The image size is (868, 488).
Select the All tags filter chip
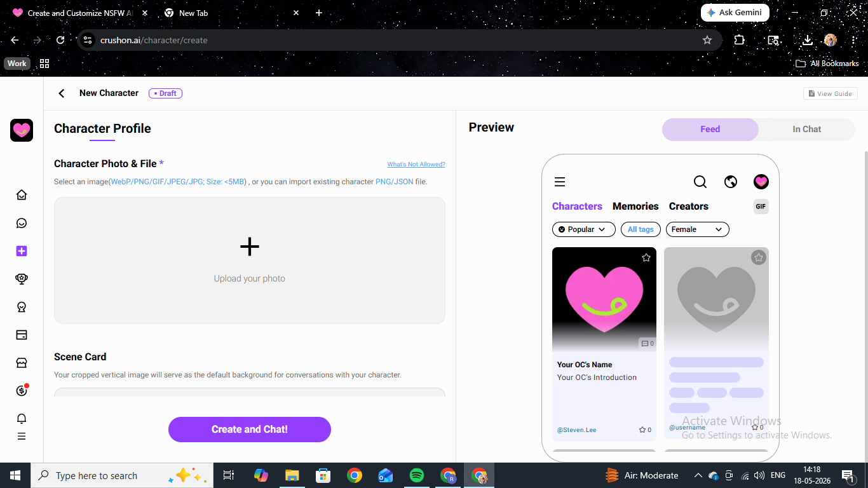(x=641, y=229)
